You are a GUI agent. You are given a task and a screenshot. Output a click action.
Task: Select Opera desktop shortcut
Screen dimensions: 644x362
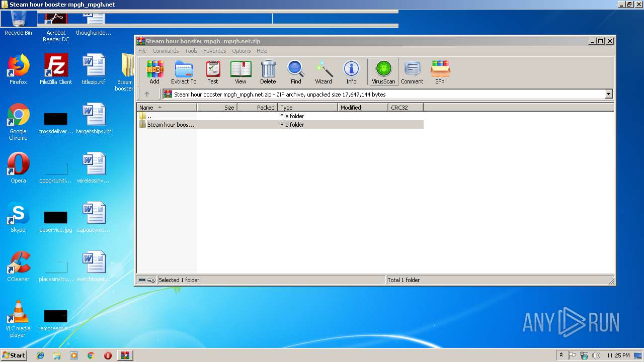click(18, 168)
